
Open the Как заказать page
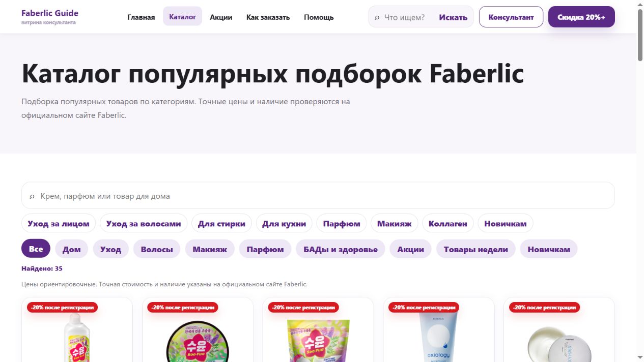pyautogui.click(x=268, y=17)
